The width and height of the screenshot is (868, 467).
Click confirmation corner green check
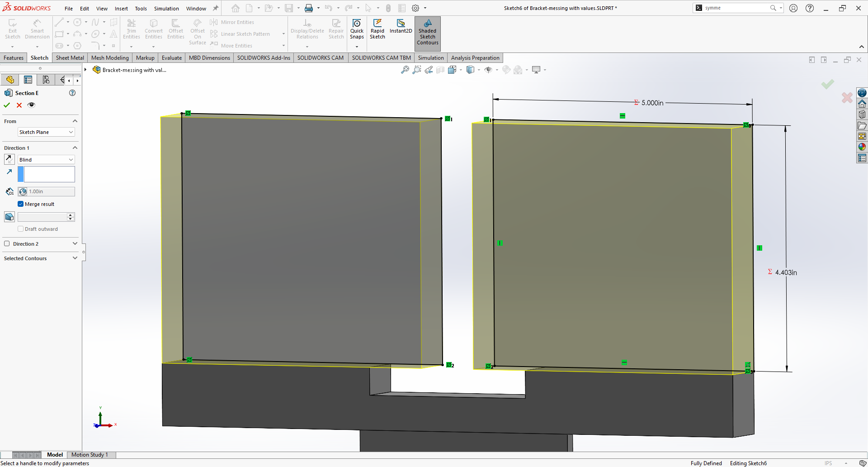[x=828, y=84]
